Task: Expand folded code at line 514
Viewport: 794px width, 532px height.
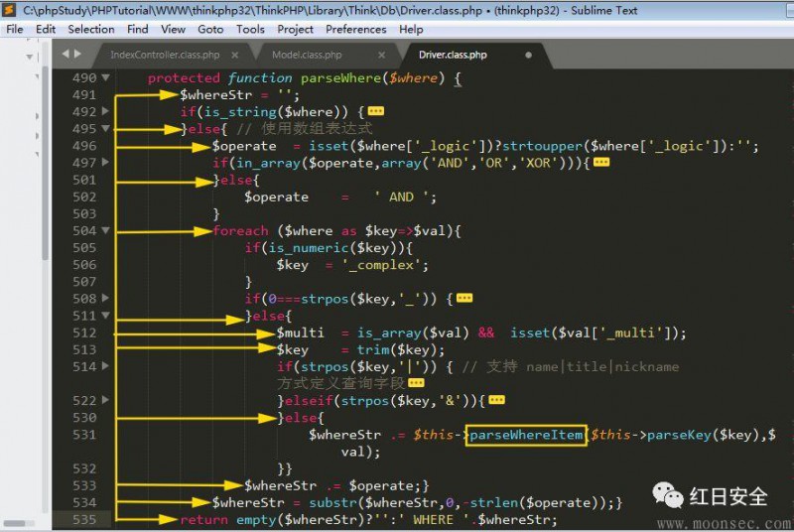Action: coord(105,365)
